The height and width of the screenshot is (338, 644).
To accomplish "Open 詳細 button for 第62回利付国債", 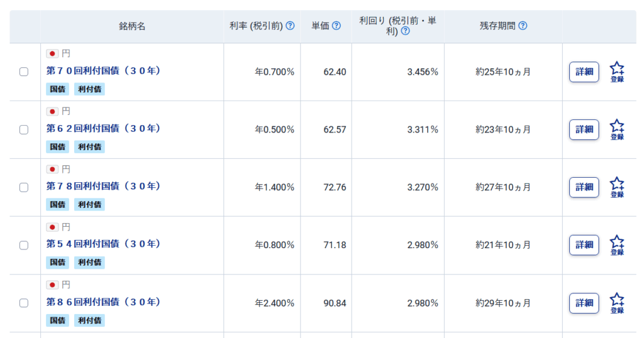I will [x=584, y=129].
